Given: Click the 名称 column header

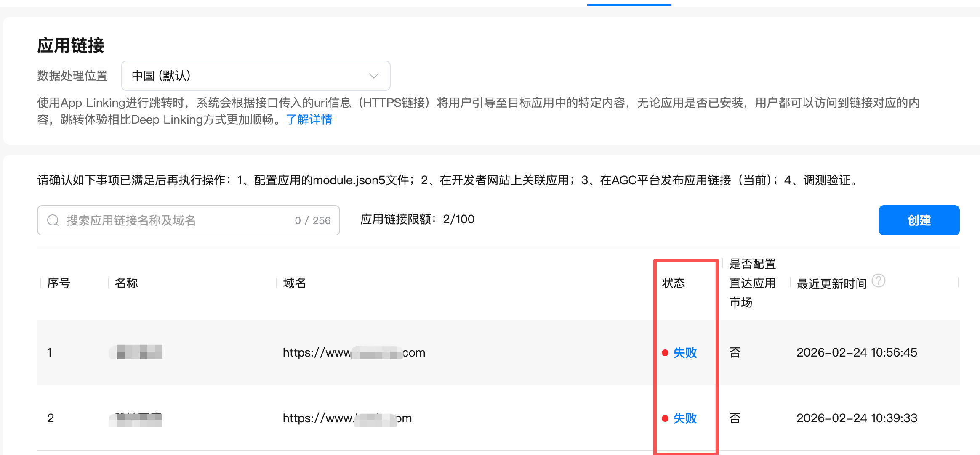Looking at the screenshot, I should [125, 283].
